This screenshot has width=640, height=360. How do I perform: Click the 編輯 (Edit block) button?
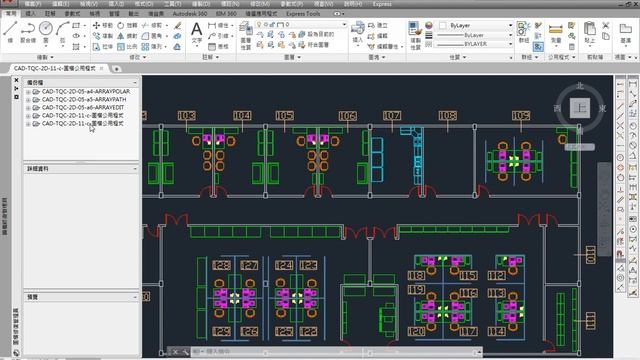tap(377, 36)
